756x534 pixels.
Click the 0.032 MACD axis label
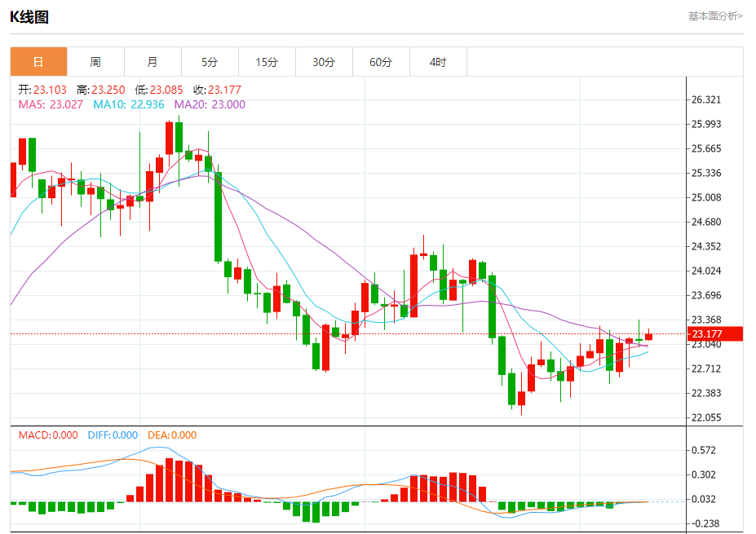pyautogui.click(x=704, y=499)
